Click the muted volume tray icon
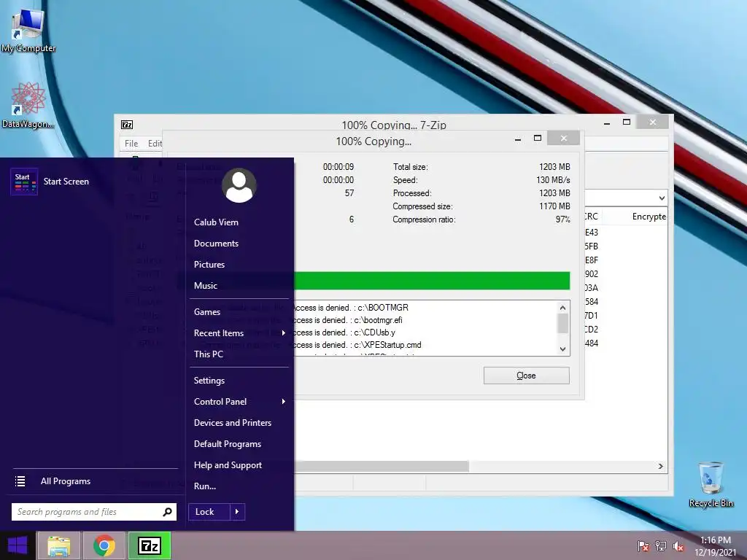The width and height of the screenshot is (747, 560). (x=678, y=545)
